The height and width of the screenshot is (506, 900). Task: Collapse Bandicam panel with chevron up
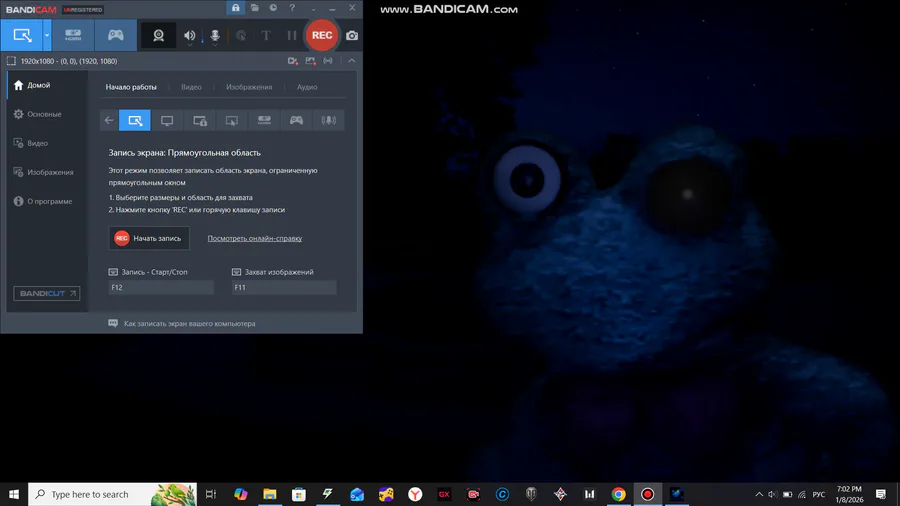(351, 61)
